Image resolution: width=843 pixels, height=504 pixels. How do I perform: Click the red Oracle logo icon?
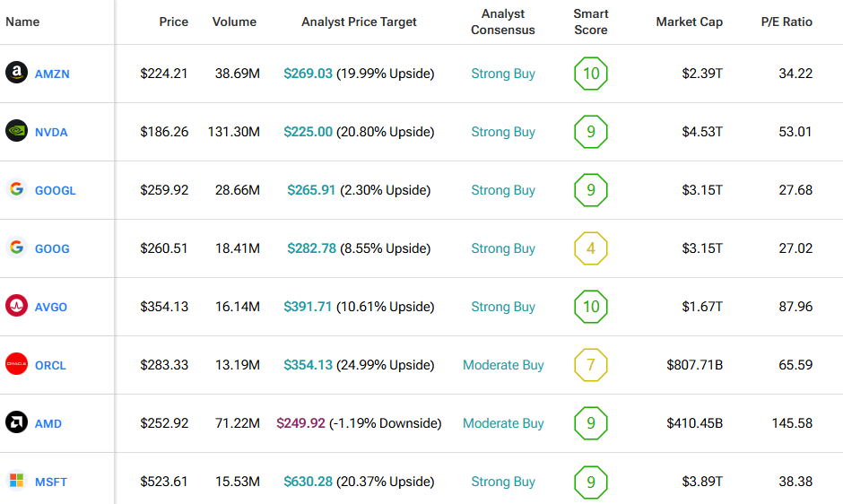point(16,365)
